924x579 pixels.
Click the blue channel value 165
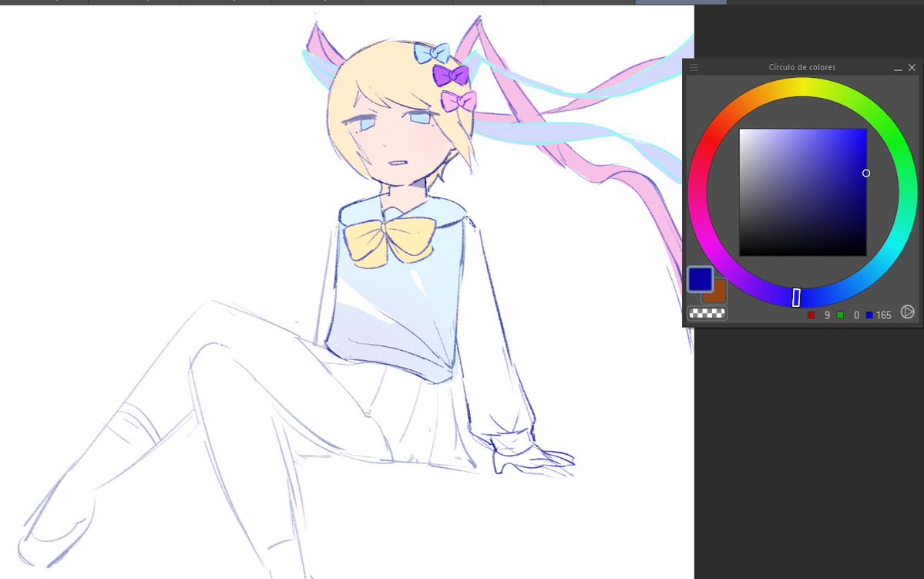883,315
